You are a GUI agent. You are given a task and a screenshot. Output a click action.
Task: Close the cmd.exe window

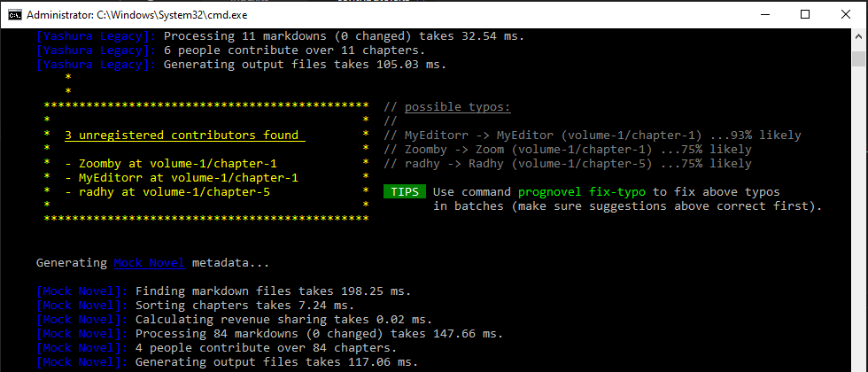click(845, 15)
